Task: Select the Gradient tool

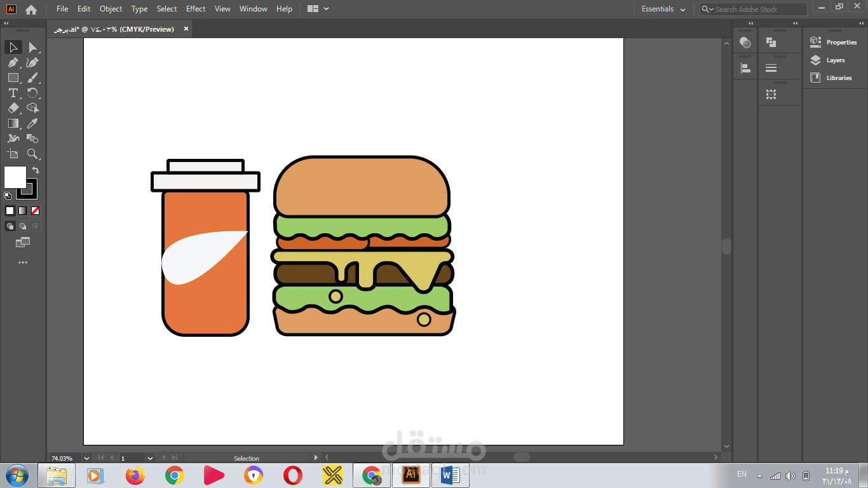Action: point(13,123)
